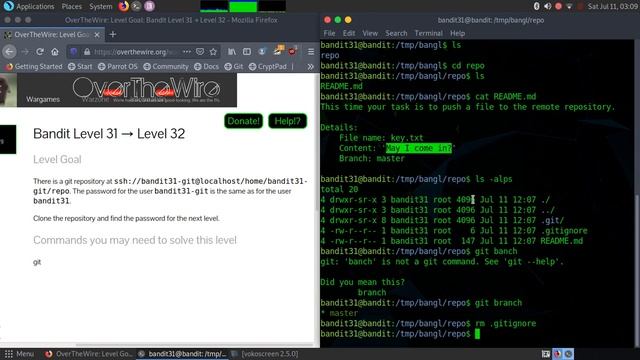Viewport: 640px width, 360px height.
Task: Open the Getting Started bookmark
Action: [34, 67]
